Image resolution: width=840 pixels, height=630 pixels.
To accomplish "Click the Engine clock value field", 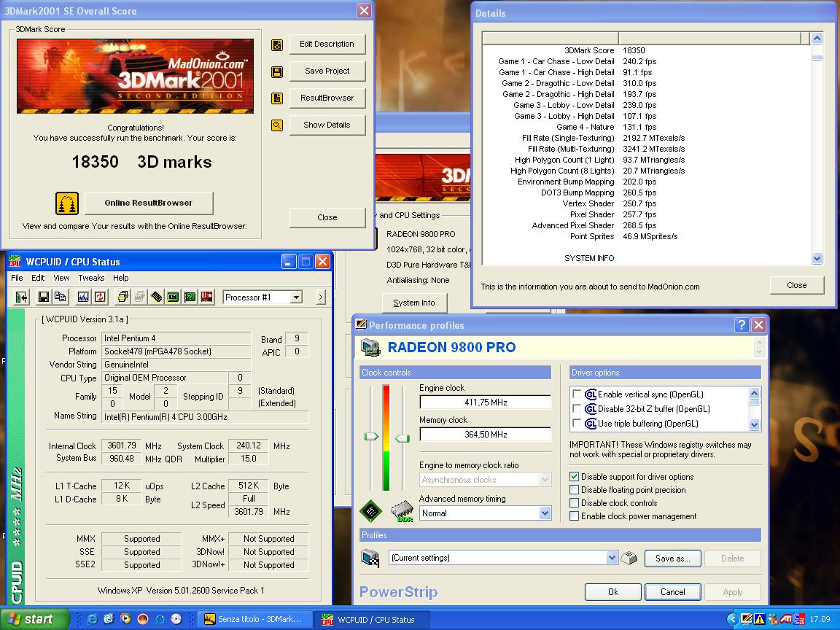I will click(x=486, y=402).
